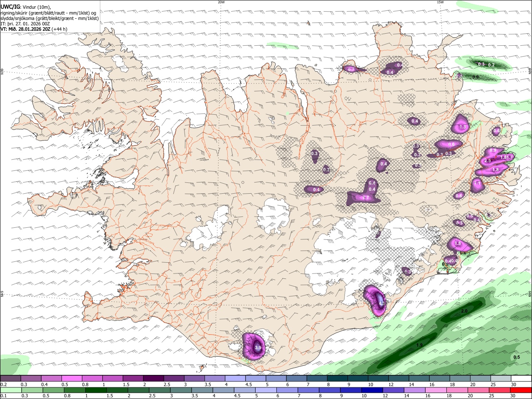The image size is (532, 399).
Task: Click the pale lavender swatch labeled 4 on the upper bar
Action: (235, 379)
